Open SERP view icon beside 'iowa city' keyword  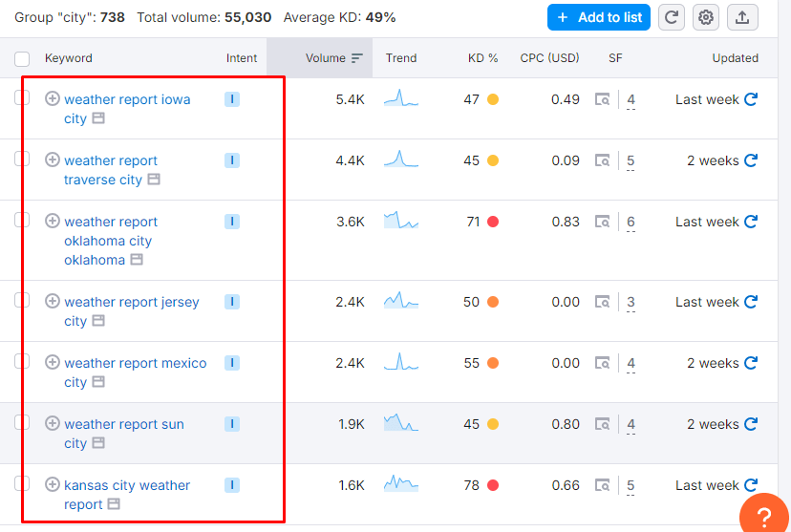point(98,118)
